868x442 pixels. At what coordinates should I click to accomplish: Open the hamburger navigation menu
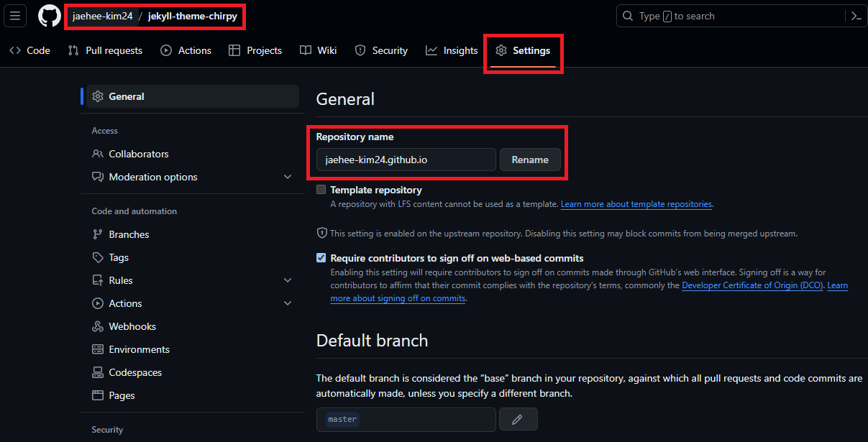[x=16, y=16]
